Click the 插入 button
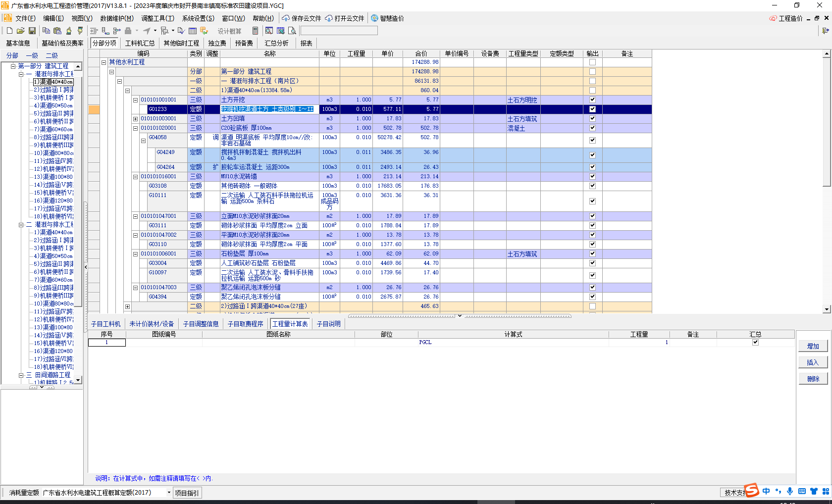Image resolution: width=832 pixels, height=504 pixels. pyautogui.click(x=813, y=362)
